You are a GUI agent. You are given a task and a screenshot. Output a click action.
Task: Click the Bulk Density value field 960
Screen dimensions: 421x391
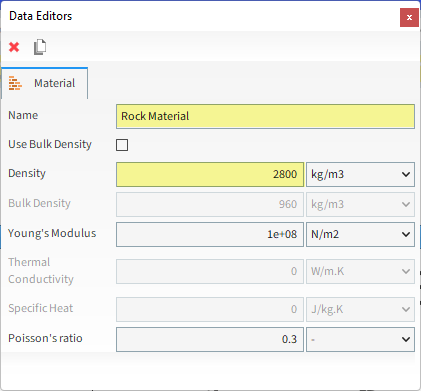click(x=210, y=204)
